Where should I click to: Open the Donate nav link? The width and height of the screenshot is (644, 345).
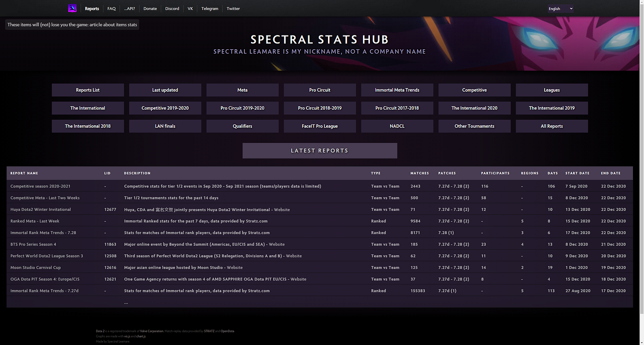click(x=150, y=9)
